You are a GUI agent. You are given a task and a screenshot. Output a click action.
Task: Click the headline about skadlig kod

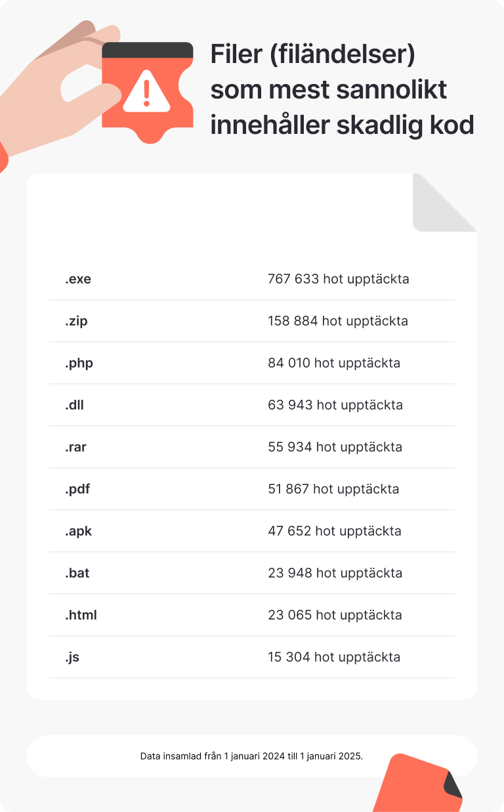click(342, 90)
